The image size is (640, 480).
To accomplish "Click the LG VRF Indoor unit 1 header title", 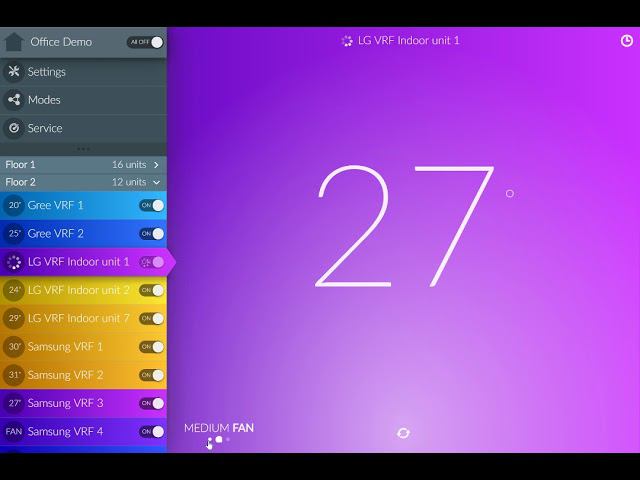I will pos(409,41).
